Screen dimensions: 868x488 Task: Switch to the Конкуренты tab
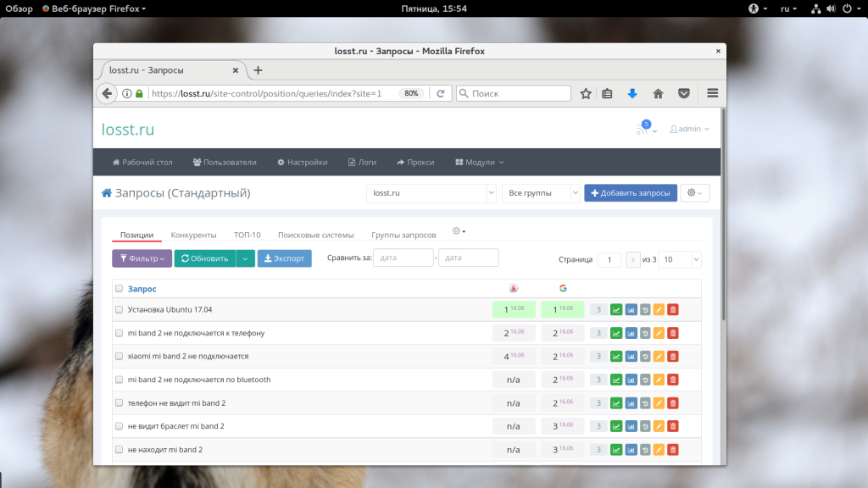coord(193,235)
